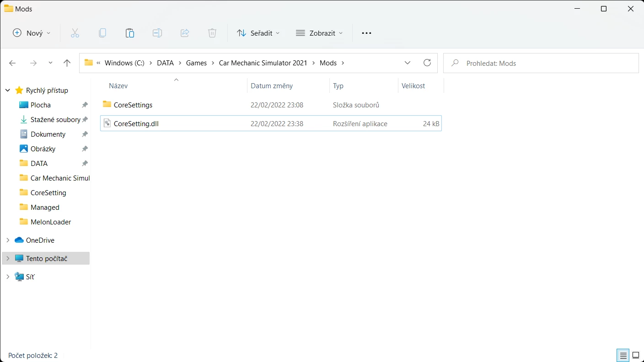Viewport: 644px width, 362px height.
Task: Collapse the Rychlý přístup tree
Action: [x=8, y=90]
